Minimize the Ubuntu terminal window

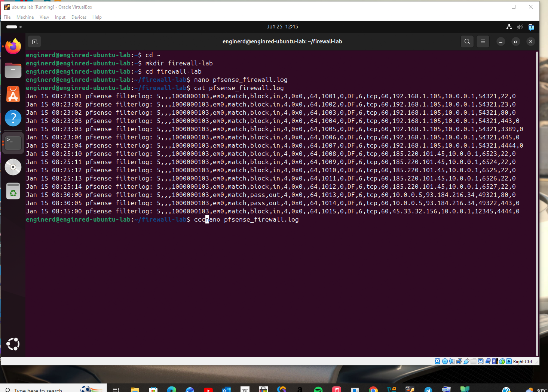pyautogui.click(x=501, y=41)
